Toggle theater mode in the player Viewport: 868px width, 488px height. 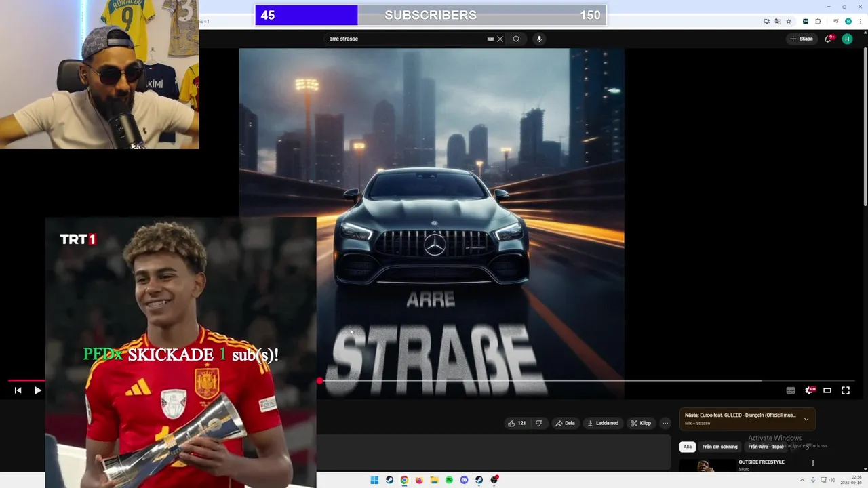click(827, 390)
